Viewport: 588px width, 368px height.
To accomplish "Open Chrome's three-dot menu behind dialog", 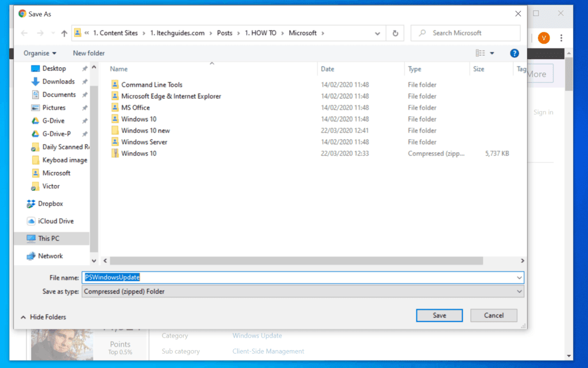I will click(x=562, y=38).
